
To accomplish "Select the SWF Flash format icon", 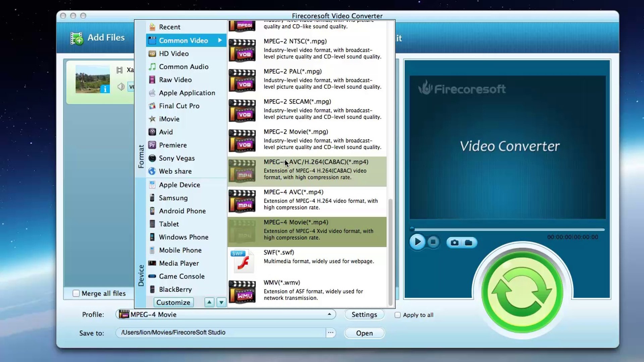I will (242, 261).
